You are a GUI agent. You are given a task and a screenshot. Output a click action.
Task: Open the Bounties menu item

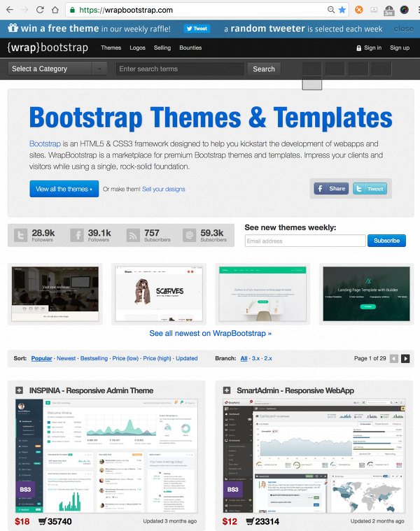[190, 48]
